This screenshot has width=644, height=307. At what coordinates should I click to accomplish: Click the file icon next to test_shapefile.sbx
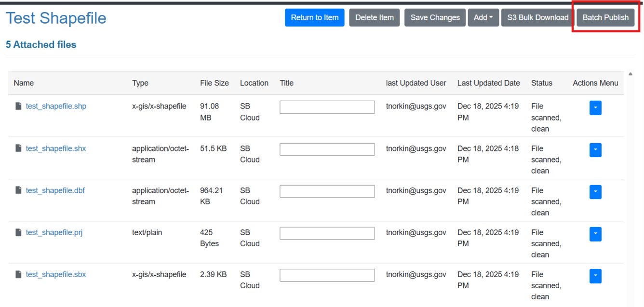18,274
